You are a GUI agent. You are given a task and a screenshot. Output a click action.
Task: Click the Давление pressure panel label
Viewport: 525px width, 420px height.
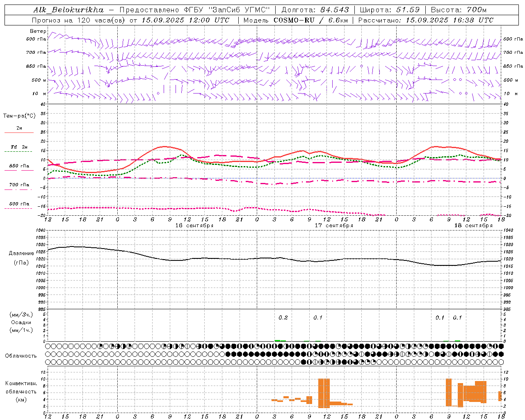pos(21,253)
